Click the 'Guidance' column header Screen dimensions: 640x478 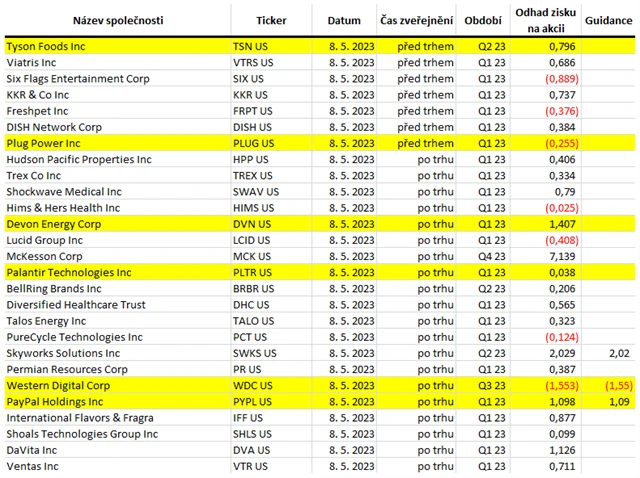click(609, 20)
